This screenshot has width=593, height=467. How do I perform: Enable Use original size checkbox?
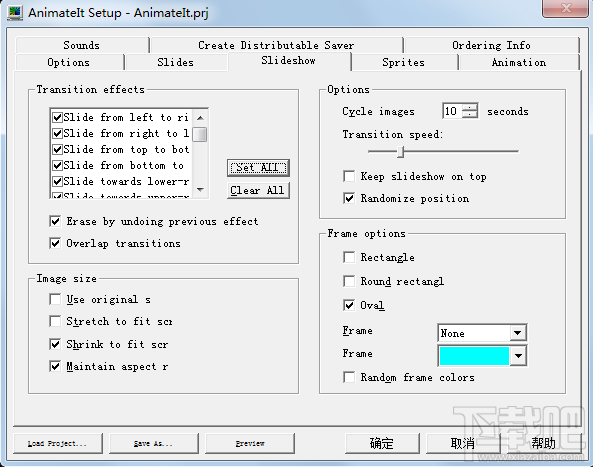click(55, 299)
